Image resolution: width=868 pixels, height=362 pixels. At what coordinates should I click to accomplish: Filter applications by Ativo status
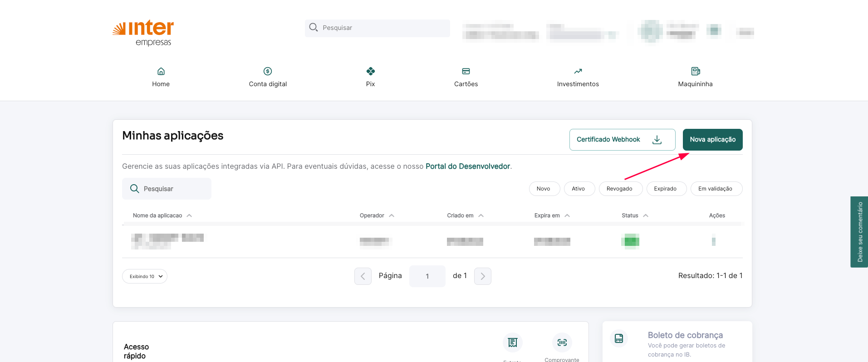579,189
